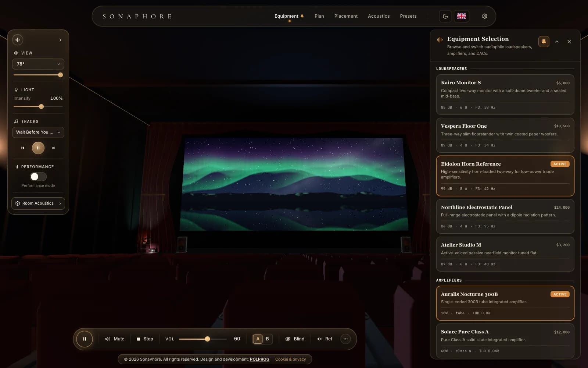Open the view angle 78° dropdown
Image resolution: width=588 pixels, height=368 pixels.
click(38, 64)
